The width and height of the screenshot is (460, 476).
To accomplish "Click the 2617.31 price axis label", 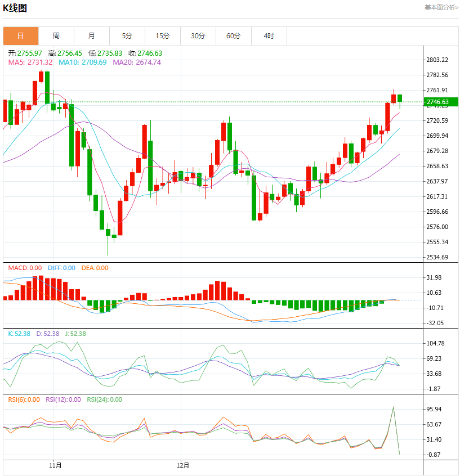I will coord(437,196).
